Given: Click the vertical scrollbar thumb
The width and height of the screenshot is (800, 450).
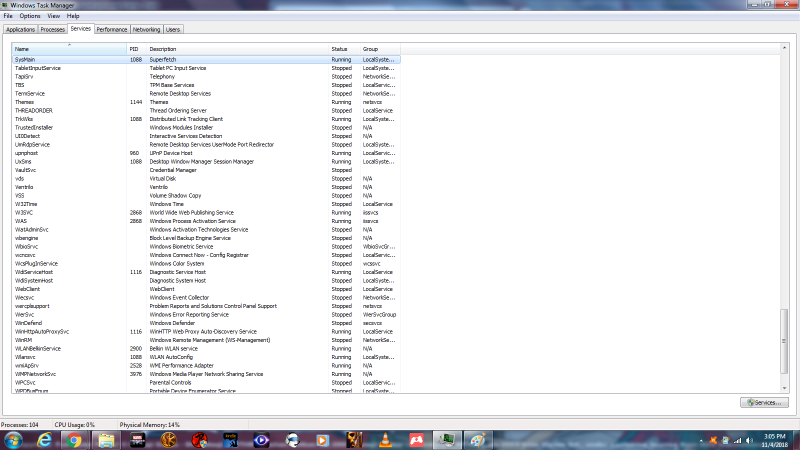Looking at the screenshot, I should (x=784, y=341).
